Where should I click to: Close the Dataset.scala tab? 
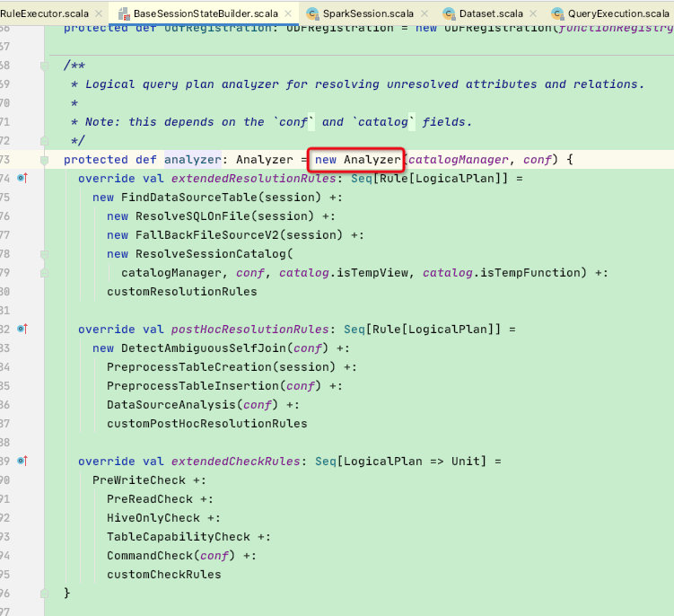point(533,13)
